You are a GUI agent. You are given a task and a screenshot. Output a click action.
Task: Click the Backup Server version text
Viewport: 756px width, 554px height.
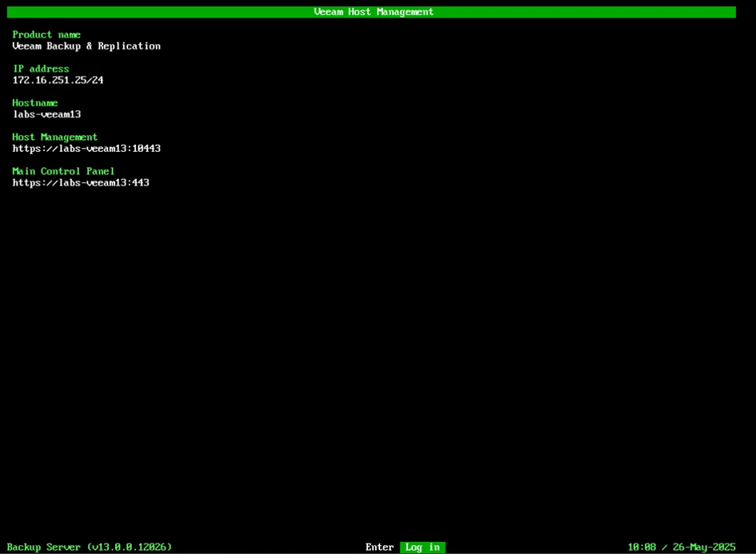[x=89, y=548]
